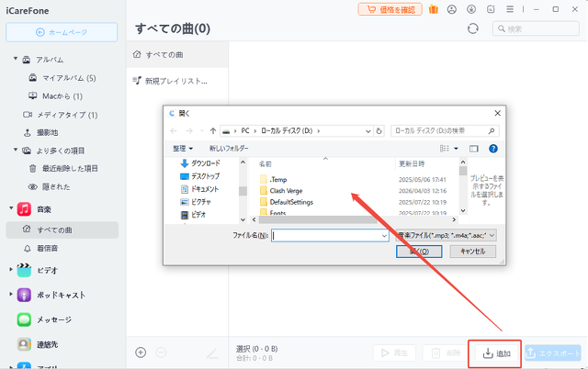The image size is (588, 369).
Task: Click the back arrow in open dialog
Action: 174,130
